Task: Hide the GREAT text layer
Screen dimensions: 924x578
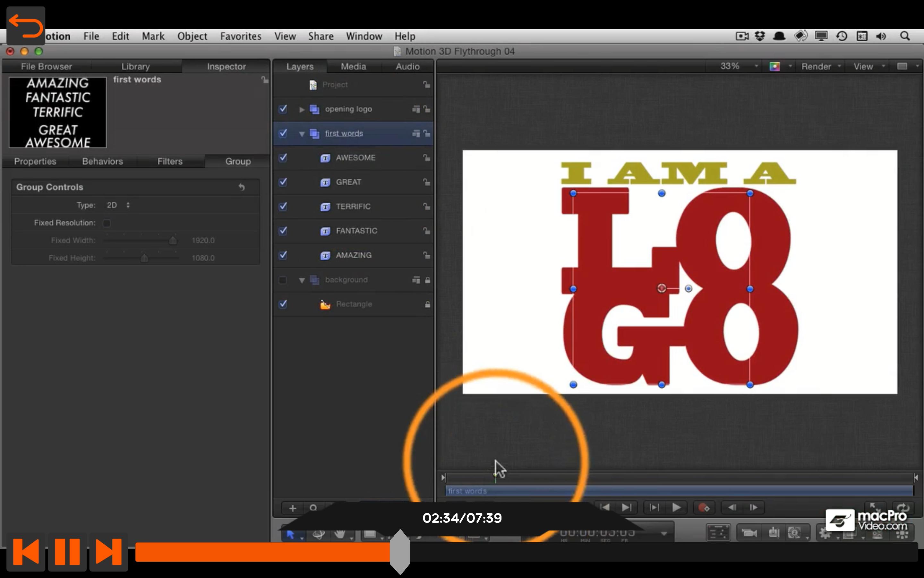Action: 283,182
